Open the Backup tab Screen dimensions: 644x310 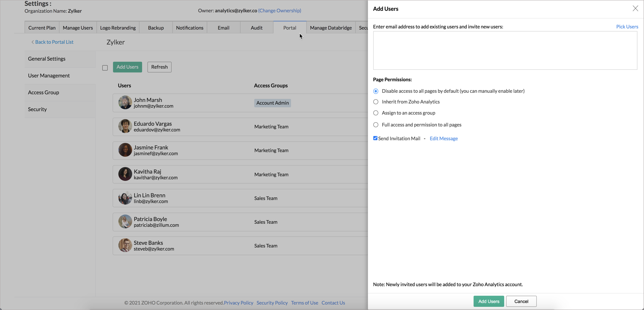pos(156,28)
